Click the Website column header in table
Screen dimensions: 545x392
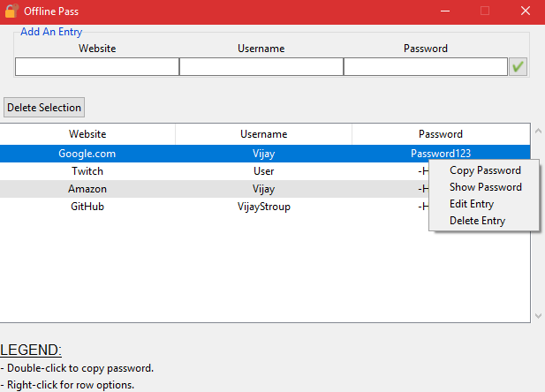pyautogui.click(x=87, y=134)
